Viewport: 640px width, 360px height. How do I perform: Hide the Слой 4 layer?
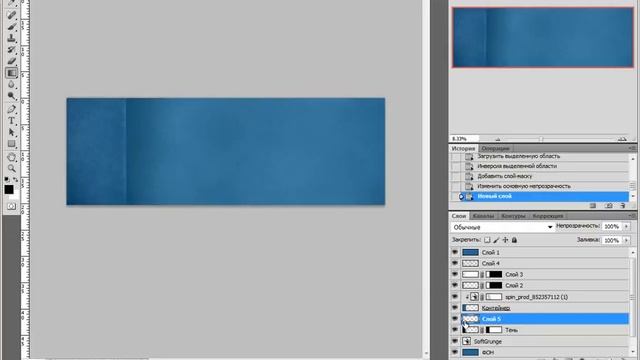pos(455,263)
